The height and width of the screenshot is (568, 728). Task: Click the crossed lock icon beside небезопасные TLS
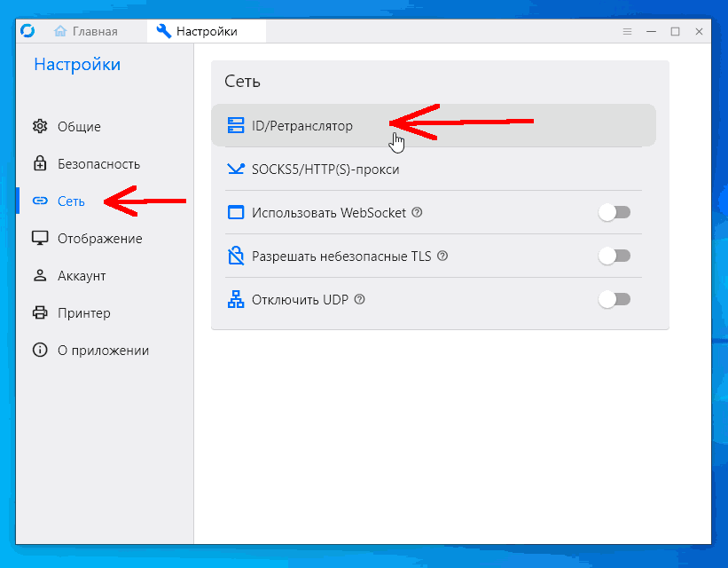[236, 256]
